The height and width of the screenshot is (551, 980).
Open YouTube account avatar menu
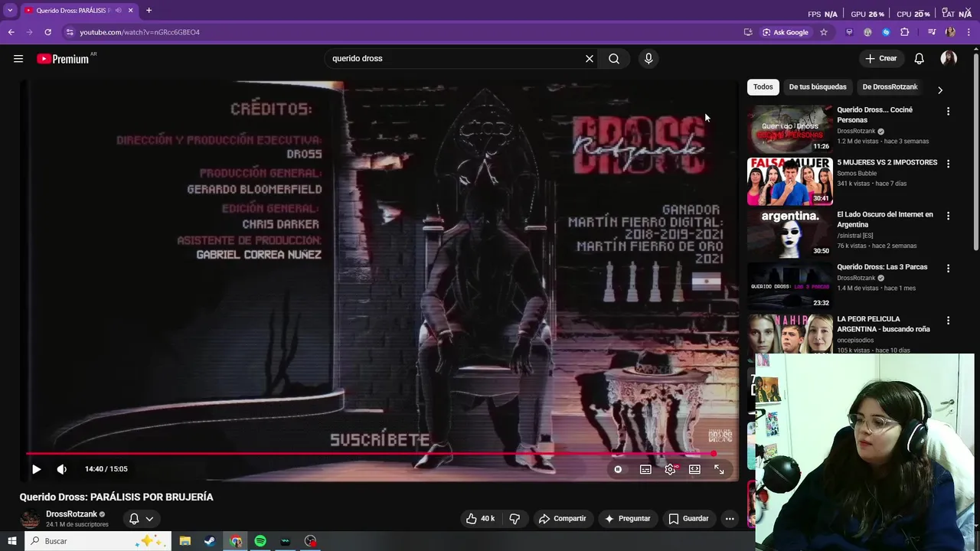coord(949,58)
